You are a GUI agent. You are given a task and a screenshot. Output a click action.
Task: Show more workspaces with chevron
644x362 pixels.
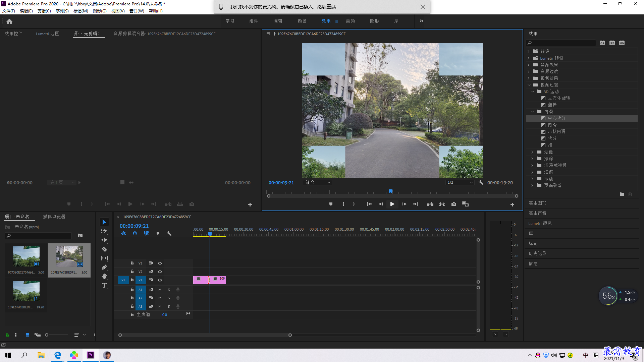422,21
